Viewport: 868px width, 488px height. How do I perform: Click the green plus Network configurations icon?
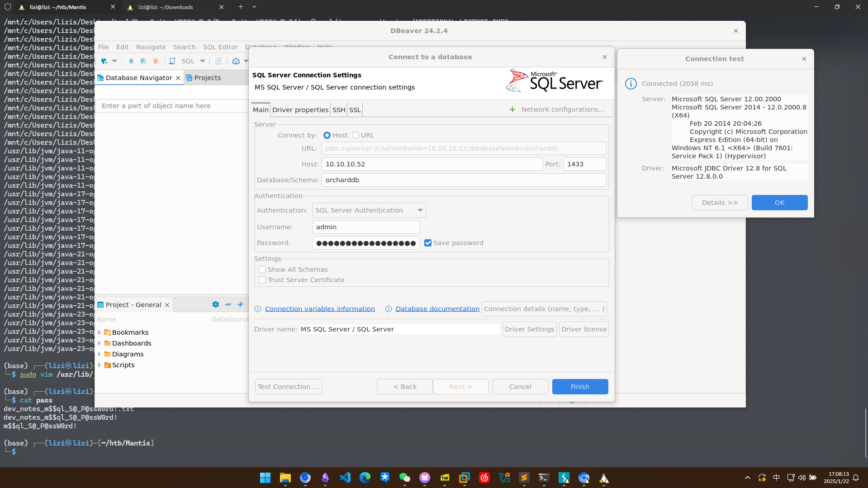[512, 109]
